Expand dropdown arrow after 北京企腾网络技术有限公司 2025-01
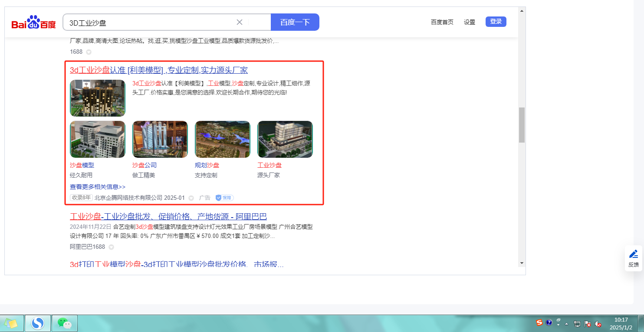 [191, 198]
